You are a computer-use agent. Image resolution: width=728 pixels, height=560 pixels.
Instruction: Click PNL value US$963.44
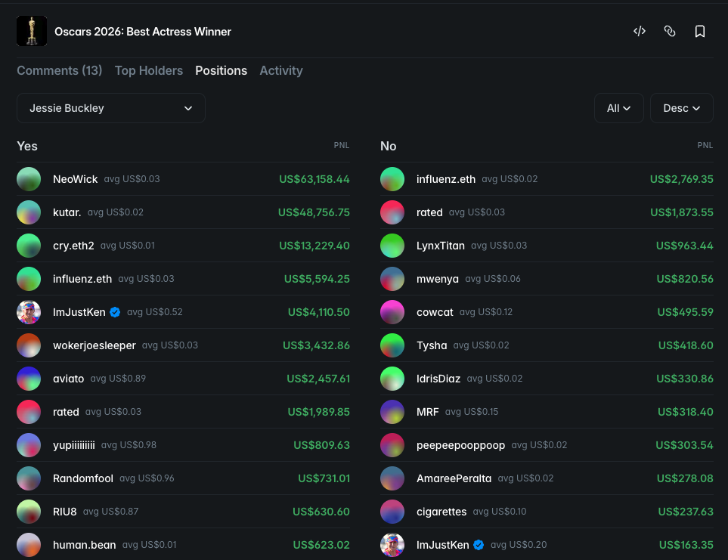tap(684, 246)
